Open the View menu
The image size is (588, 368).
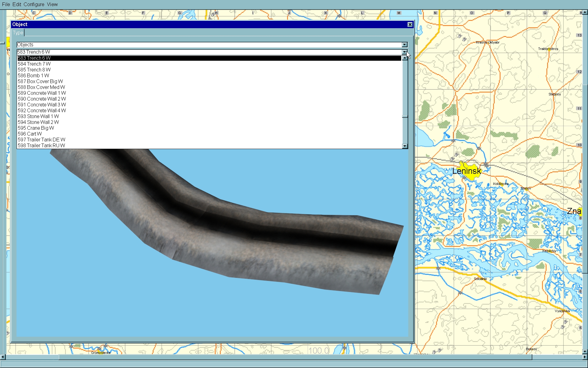[52, 4]
